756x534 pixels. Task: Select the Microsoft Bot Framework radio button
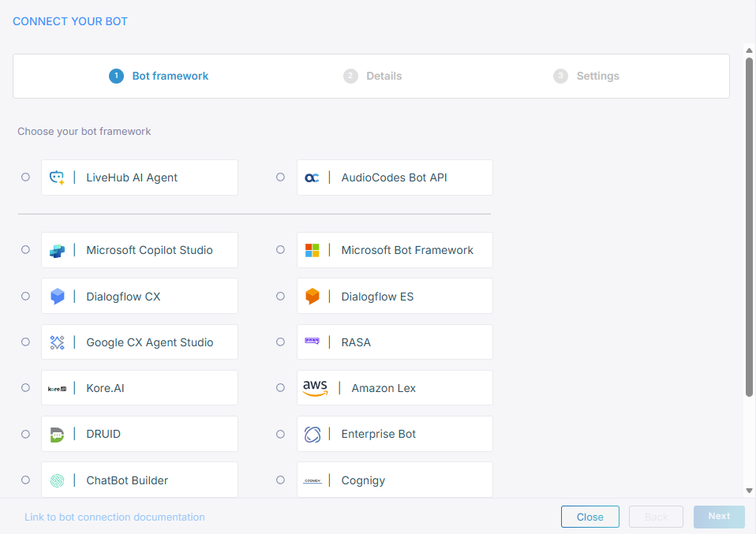pos(280,250)
